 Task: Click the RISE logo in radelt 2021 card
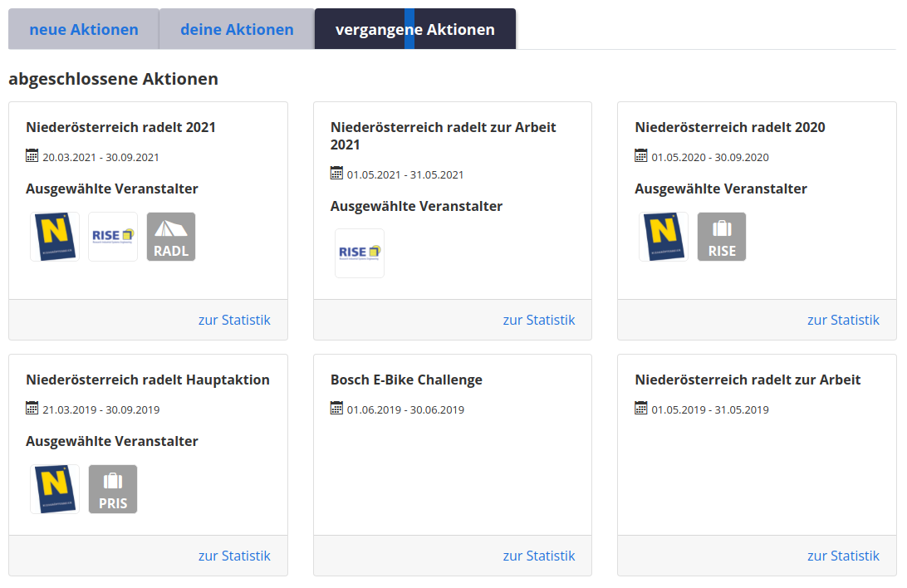click(113, 237)
